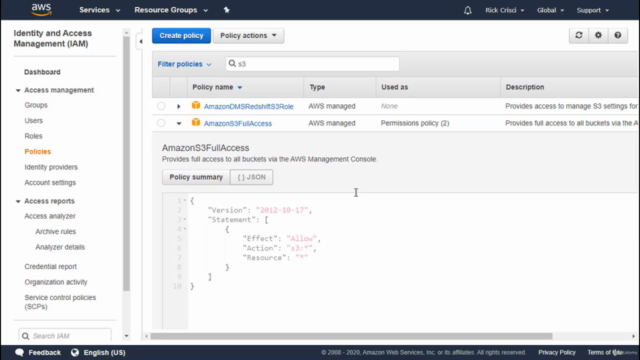The height and width of the screenshot is (360, 640).
Task: Open the Support dropdown menu
Action: click(x=593, y=10)
